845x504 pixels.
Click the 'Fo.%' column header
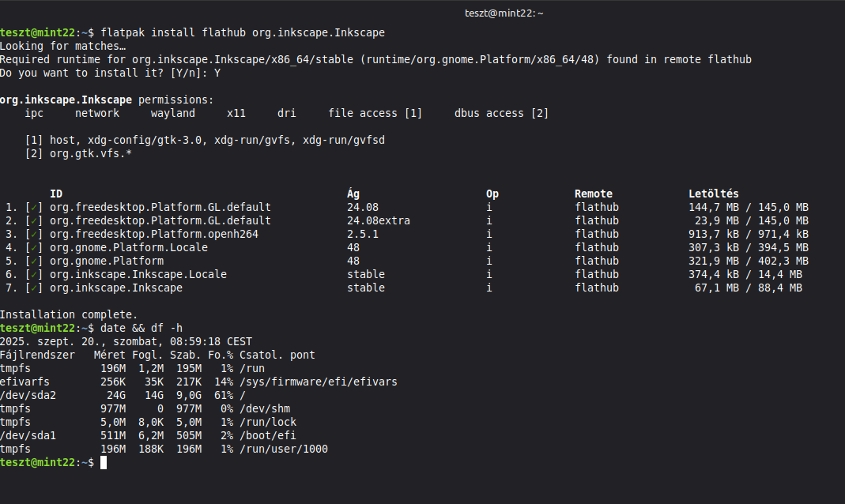click(x=221, y=355)
